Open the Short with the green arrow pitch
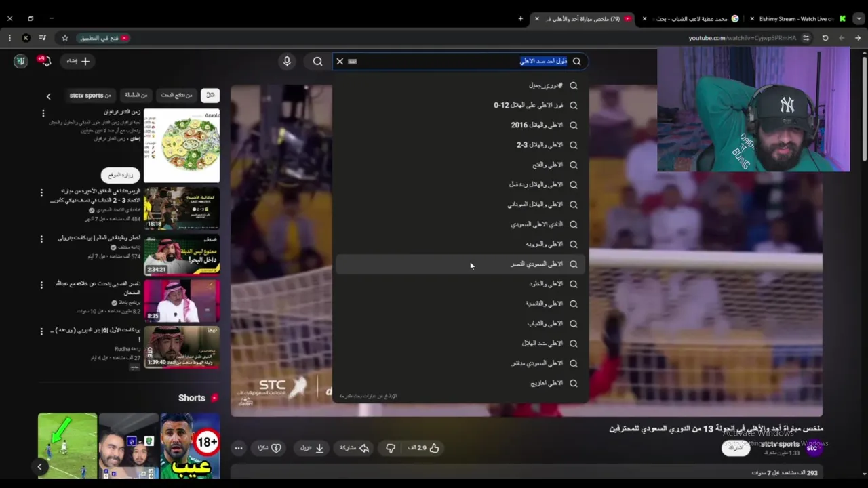 tap(67, 445)
